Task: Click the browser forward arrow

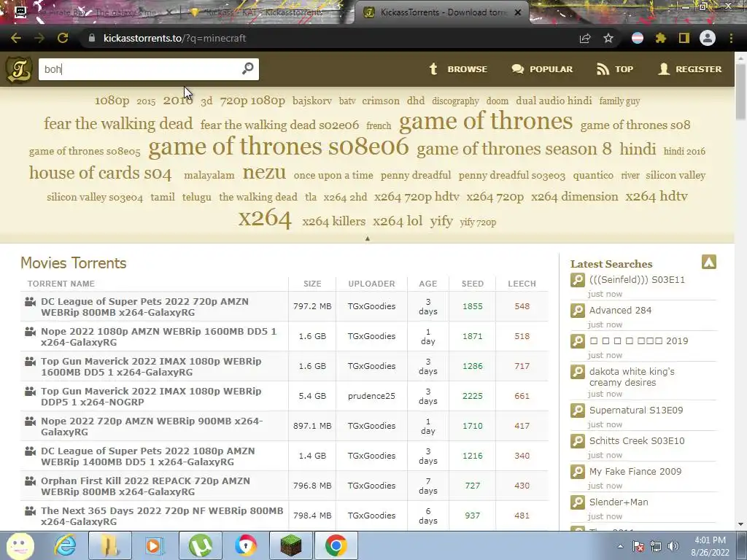Action: 39,38
